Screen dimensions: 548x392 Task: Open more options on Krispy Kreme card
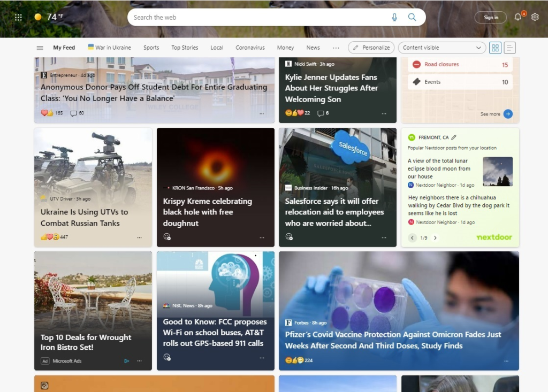[x=262, y=237]
